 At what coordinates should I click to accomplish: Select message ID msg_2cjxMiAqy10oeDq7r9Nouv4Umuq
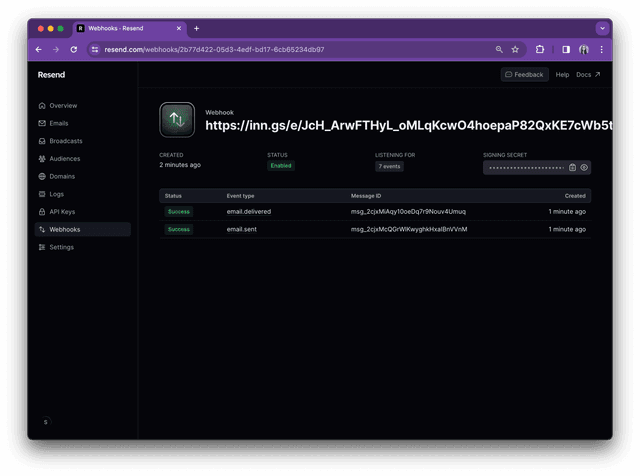pos(408,212)
